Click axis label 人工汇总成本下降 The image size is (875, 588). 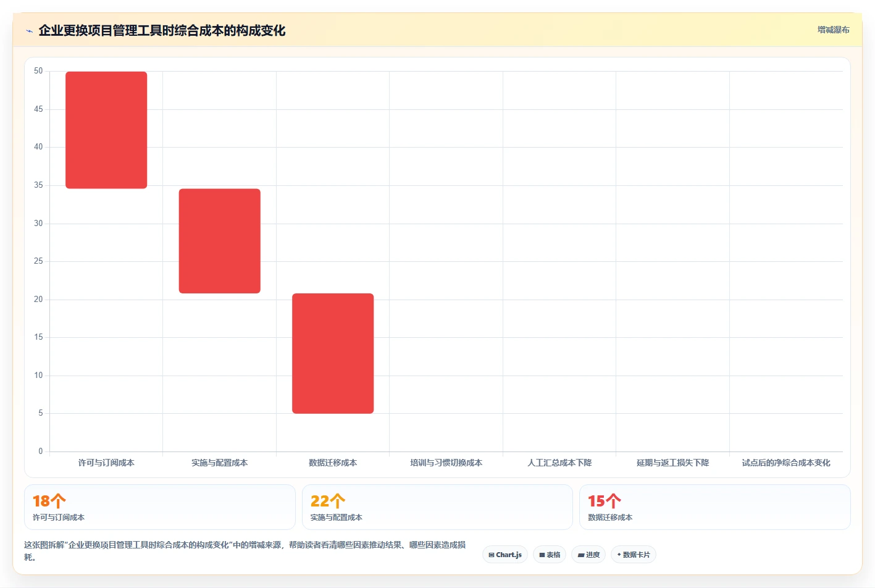tap(559, 463)
